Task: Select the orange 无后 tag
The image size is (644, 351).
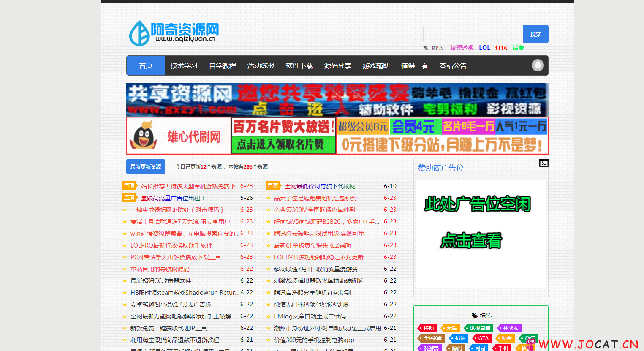Action: point(450,328)
